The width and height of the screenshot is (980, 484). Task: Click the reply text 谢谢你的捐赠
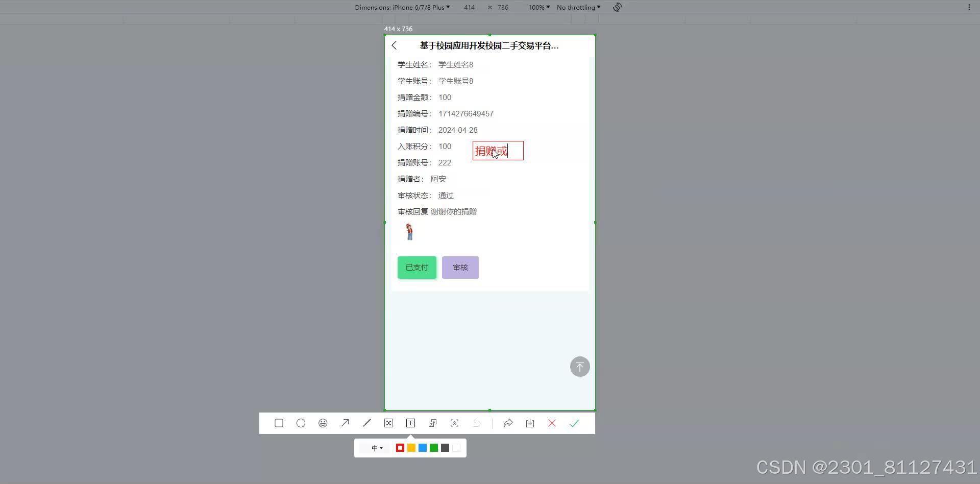[454, 212]
